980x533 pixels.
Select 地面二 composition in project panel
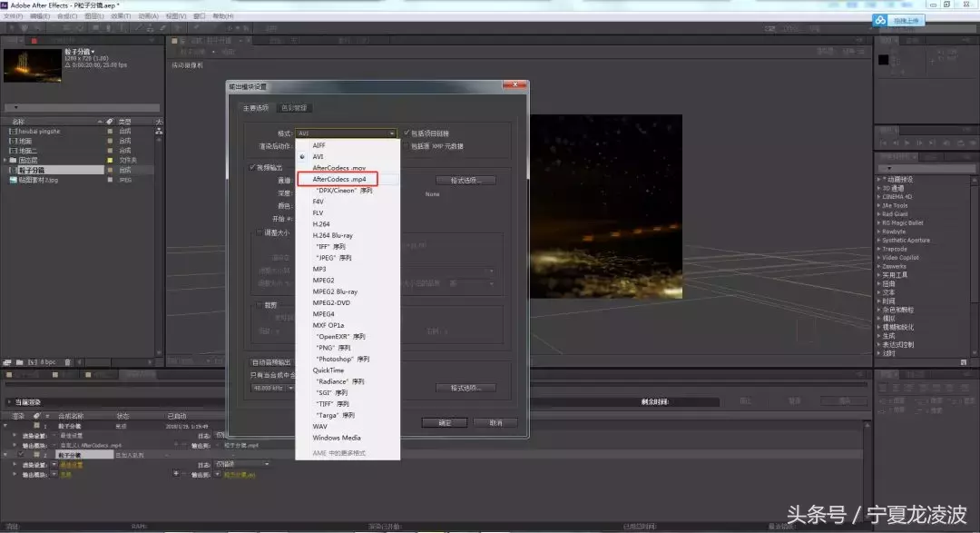point(27,151)
